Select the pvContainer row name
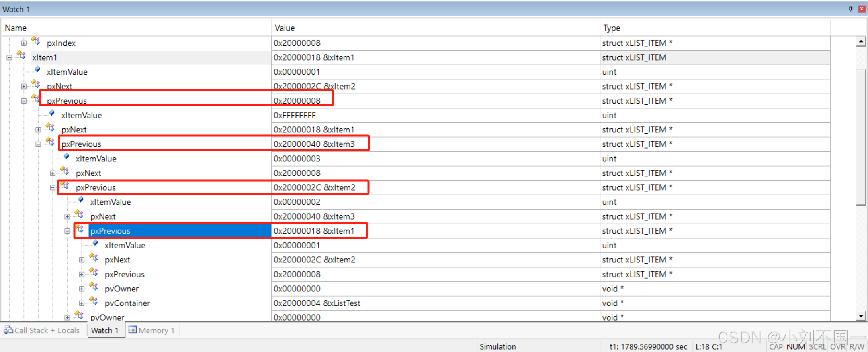 pos(127,303)
